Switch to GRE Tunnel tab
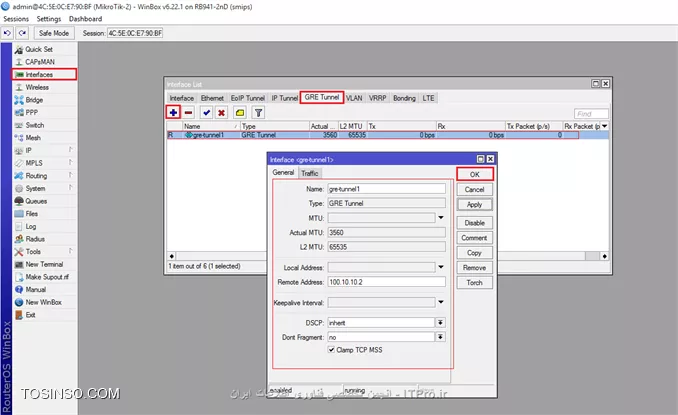This screenshot has width=678, height=415. point(322,97)
